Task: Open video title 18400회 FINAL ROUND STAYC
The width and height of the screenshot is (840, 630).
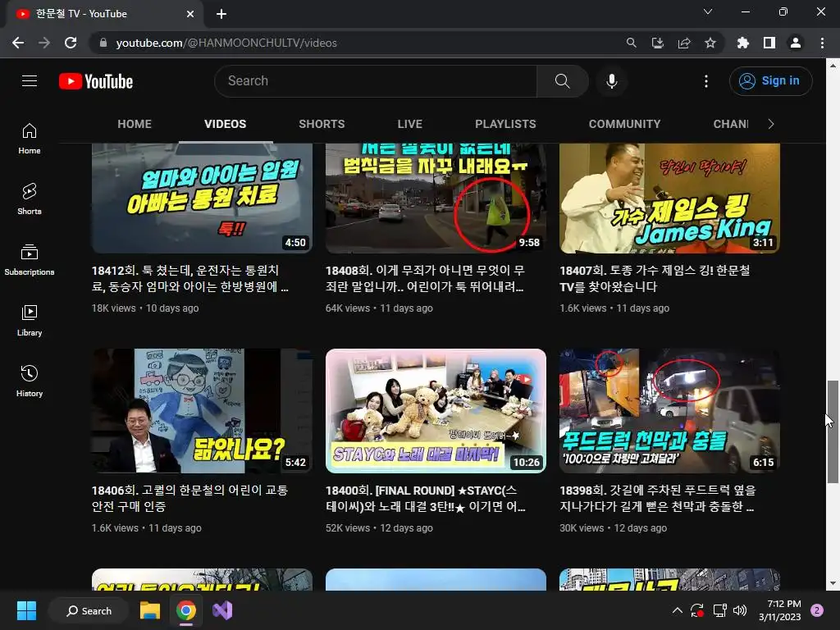Action: (426, 498)
